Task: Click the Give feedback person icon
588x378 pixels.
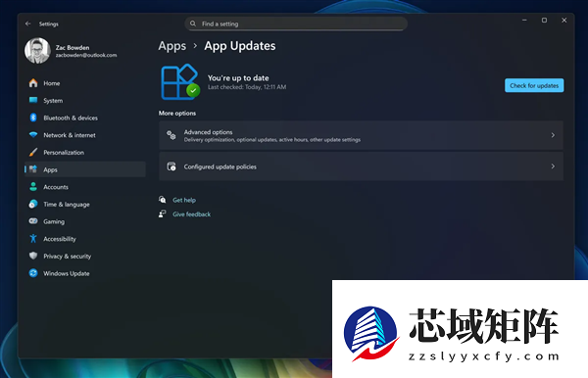Action: 163,213
